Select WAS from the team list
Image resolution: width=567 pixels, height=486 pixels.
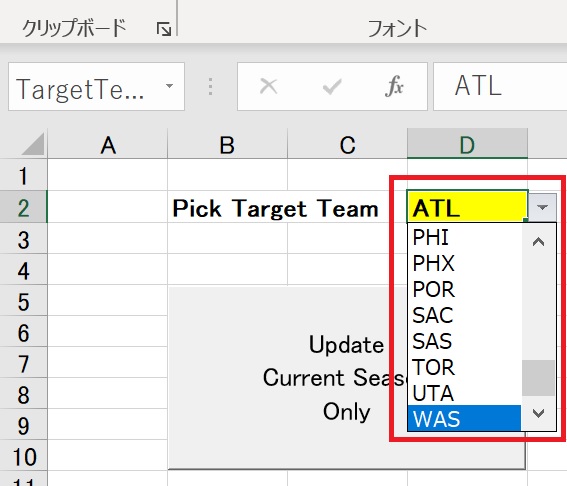pyautogui.click(x=464, y=418)
